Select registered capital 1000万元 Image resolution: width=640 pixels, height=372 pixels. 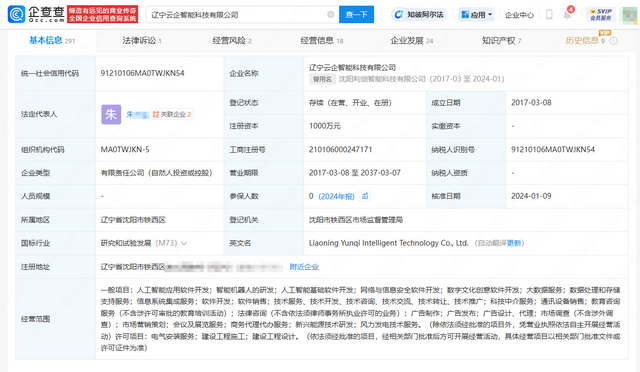[x=324, y=126]
